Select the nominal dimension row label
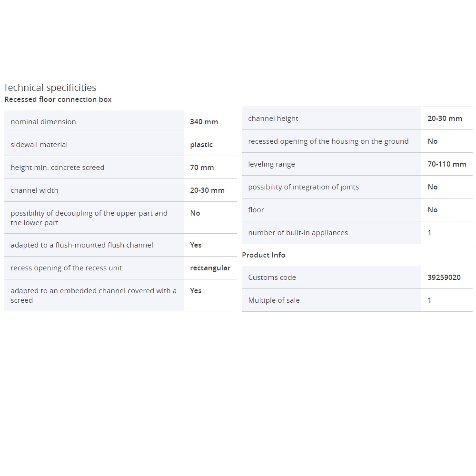The image size is (476, 476). tap(43, 122)
